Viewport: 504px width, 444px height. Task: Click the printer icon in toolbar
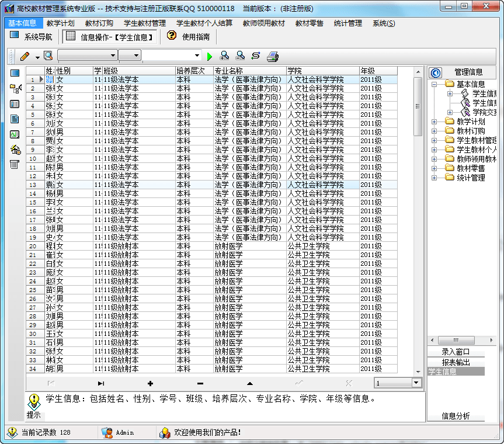point(273,56)
